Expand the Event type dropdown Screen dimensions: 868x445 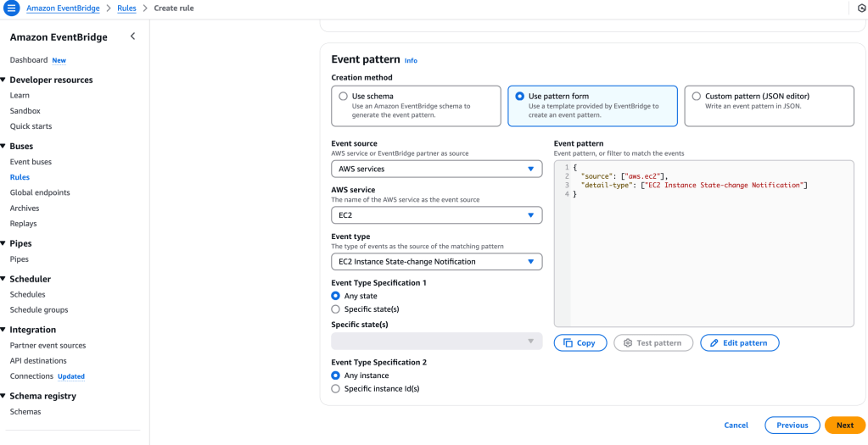tap(436, 262)
